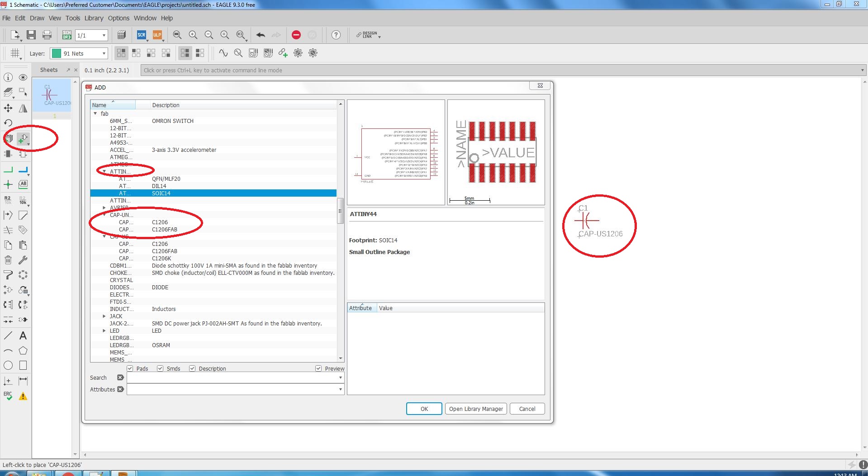Open the Draw menu
This screenshot has width=868, height=476.
coord(37,18)
